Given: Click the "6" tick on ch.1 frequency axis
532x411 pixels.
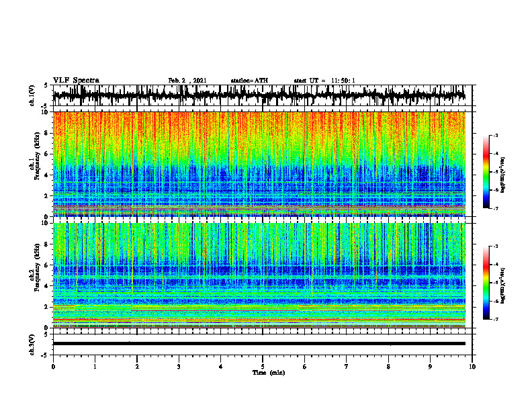Looking at the screenshot, I should tap(46, 154).
